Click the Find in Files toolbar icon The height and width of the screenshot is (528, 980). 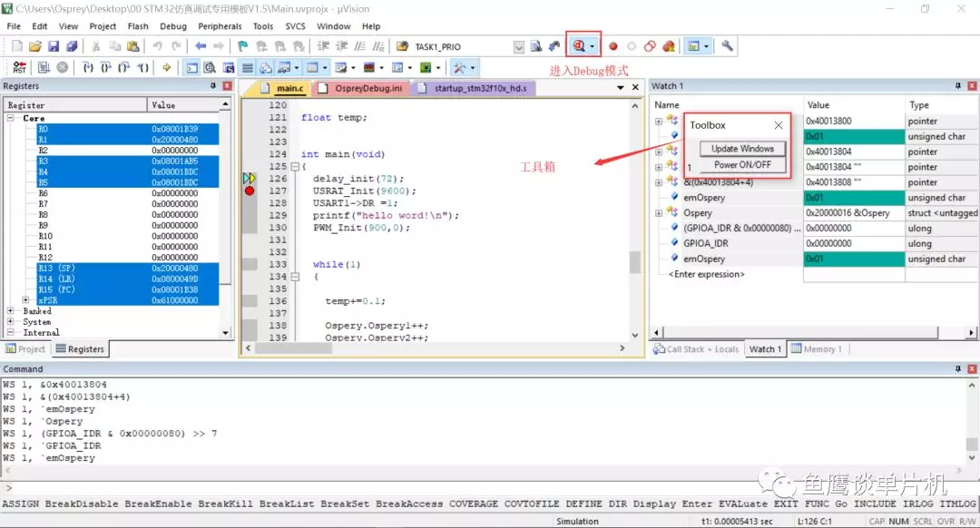535,46
